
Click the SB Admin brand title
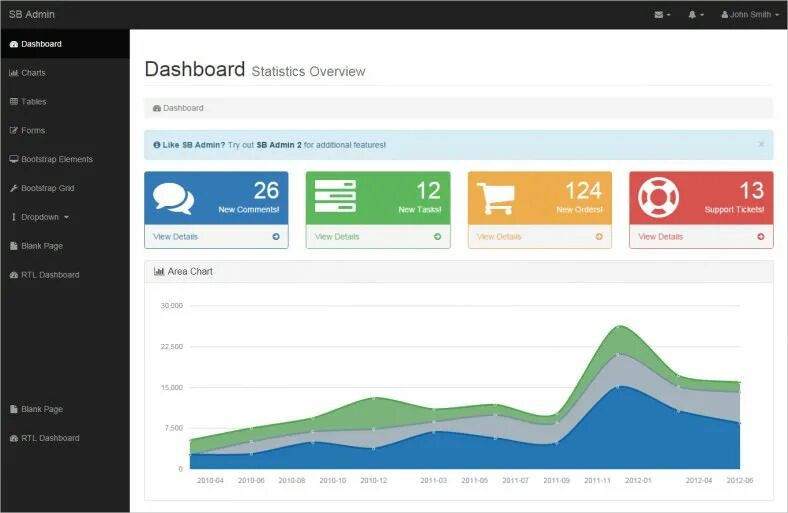(x=32, y=14)
